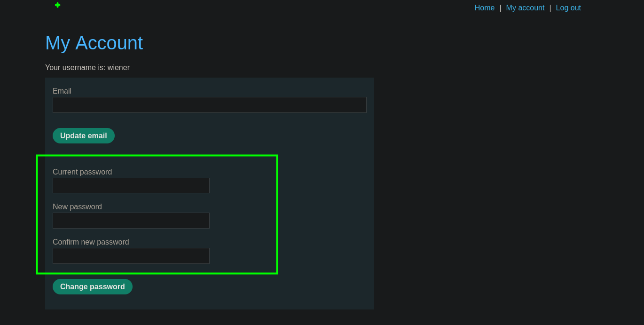Focus the Confirm new password field

coord(131,256)
